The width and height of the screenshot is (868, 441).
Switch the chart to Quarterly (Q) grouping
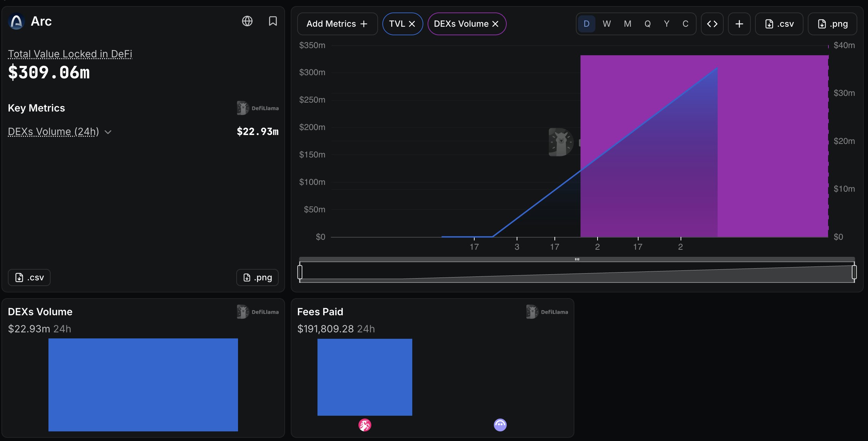pyautogui.click(x=647, y=24)
